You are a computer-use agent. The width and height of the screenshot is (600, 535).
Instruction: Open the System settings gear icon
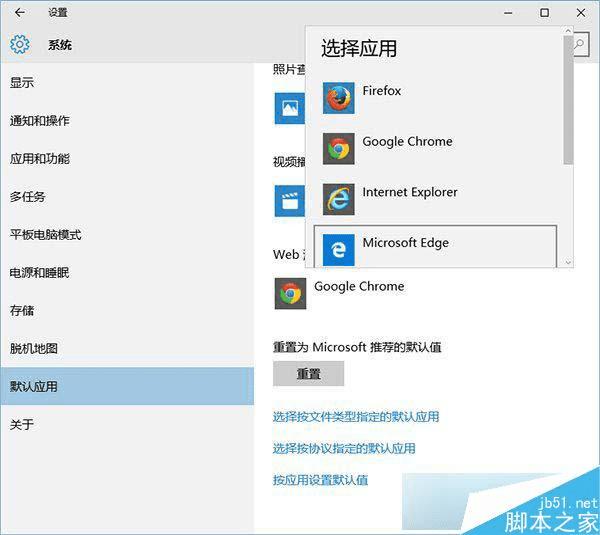tap(20, 44)
